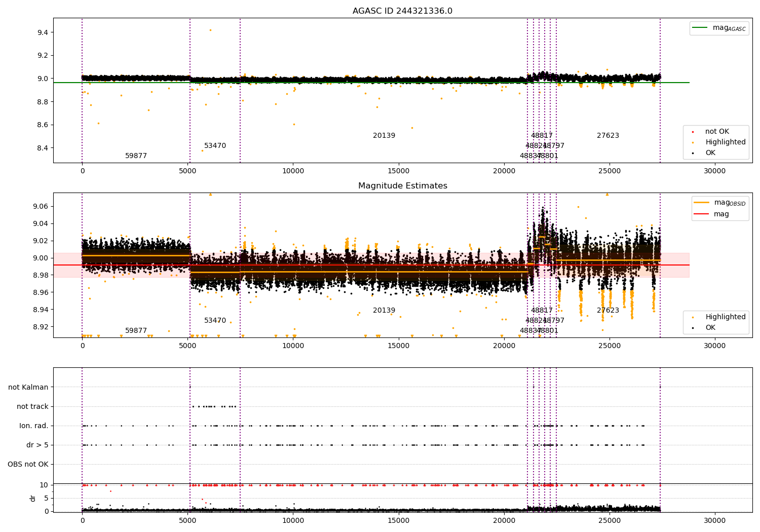
Task: Click the 'Magnitude Estimates' plot title
Action: pos(403,186)
